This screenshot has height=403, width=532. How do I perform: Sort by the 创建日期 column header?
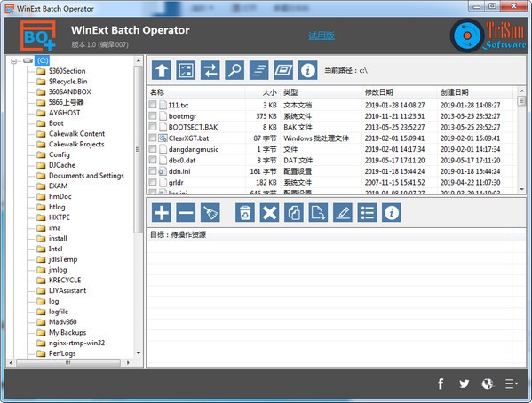(475, 92)
